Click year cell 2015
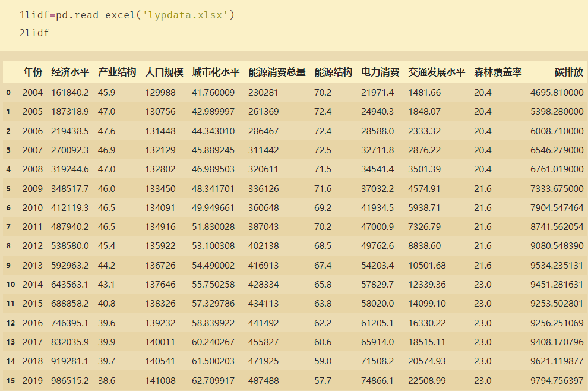Screen dimensions: 588x391 point(33,304)
